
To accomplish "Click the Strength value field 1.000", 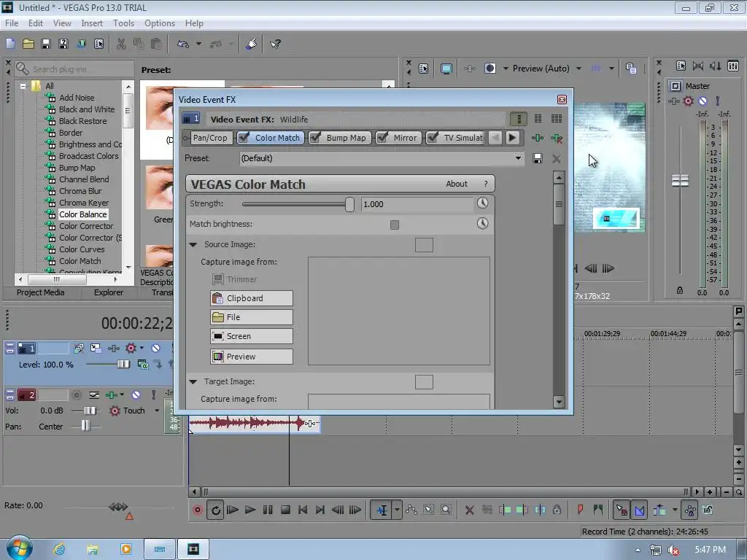I will click(x=417, y=204).
